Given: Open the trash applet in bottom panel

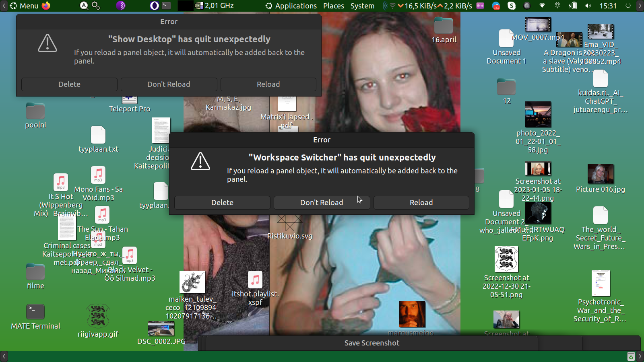Looking at the screenshot, I should (x=631, y=356).
